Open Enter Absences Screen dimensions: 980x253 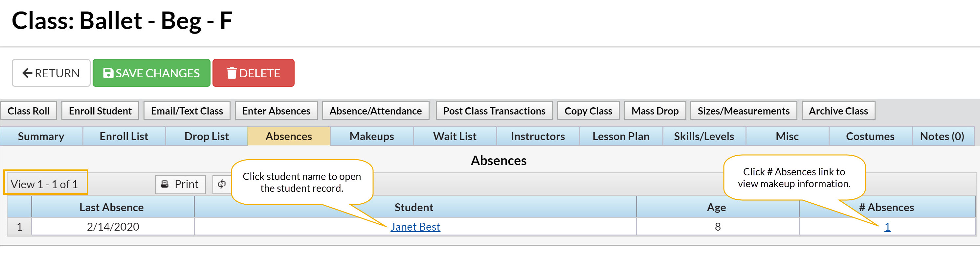click(x=276, y=111)
